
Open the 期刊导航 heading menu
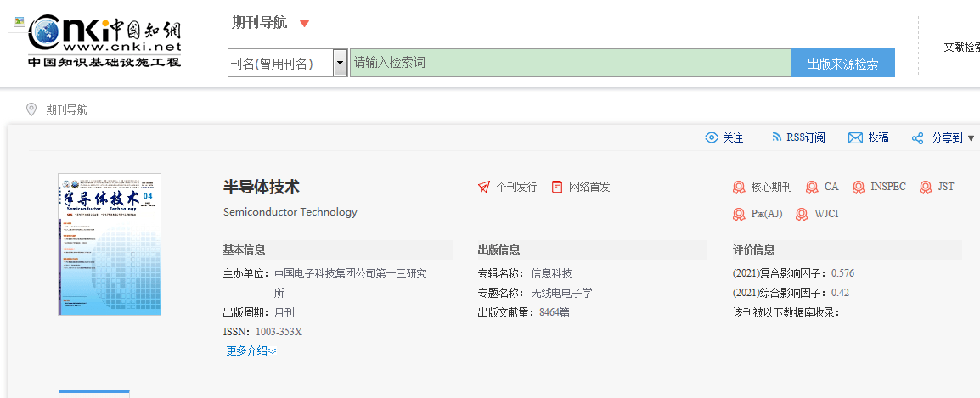259,23
